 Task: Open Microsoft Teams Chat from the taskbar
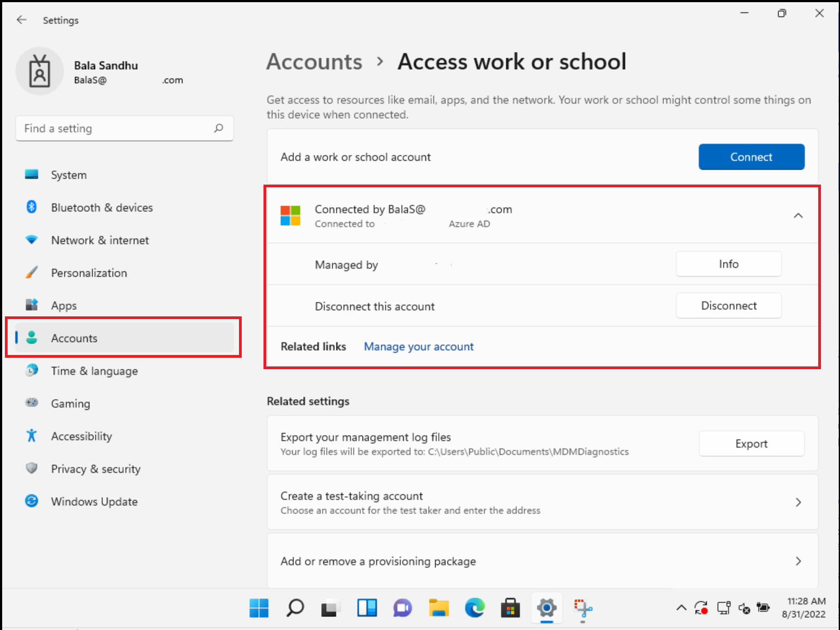402,608
